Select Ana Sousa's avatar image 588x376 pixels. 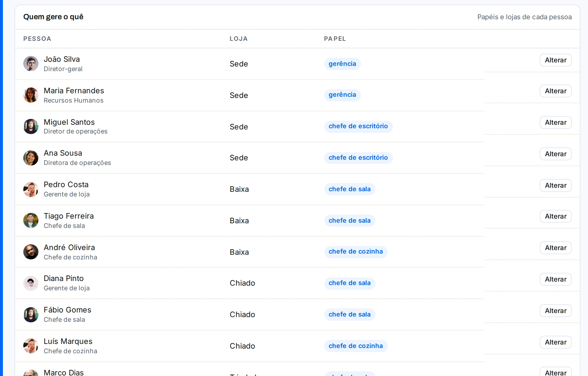click(x=31, y=158)
